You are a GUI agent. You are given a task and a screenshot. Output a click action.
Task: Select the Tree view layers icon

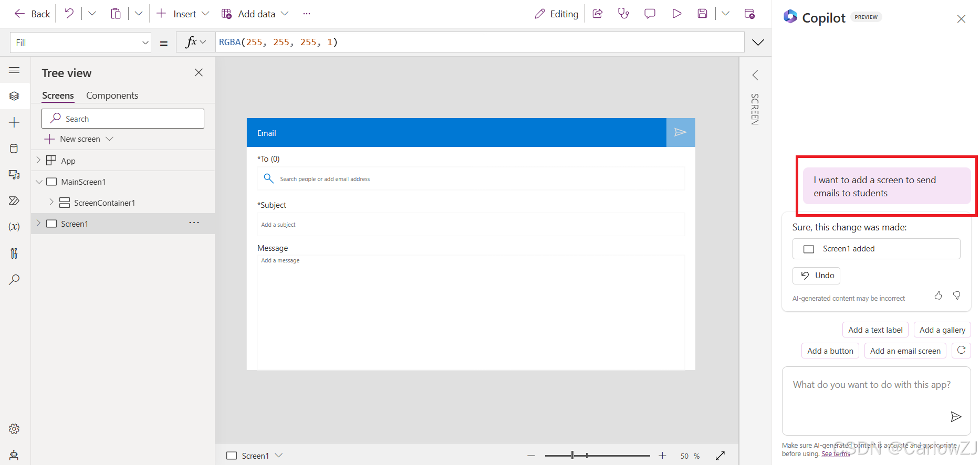pyautogui.click(x=14, y=96)
